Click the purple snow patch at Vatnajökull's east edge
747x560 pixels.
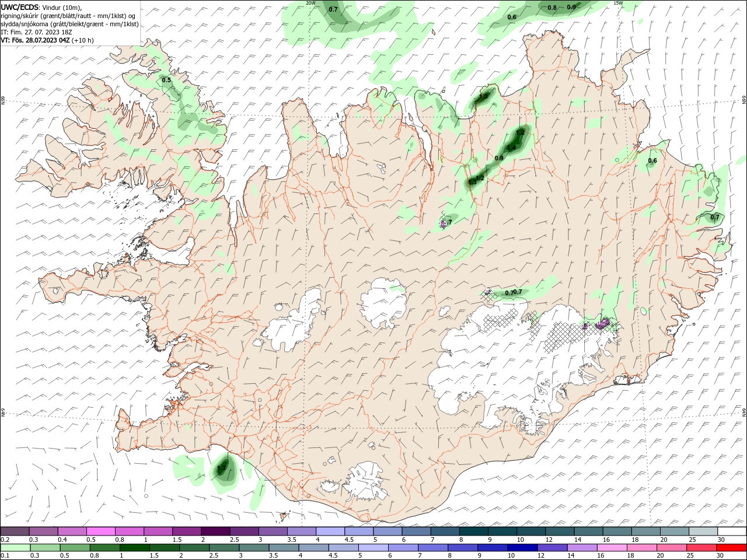coord(603,323)
